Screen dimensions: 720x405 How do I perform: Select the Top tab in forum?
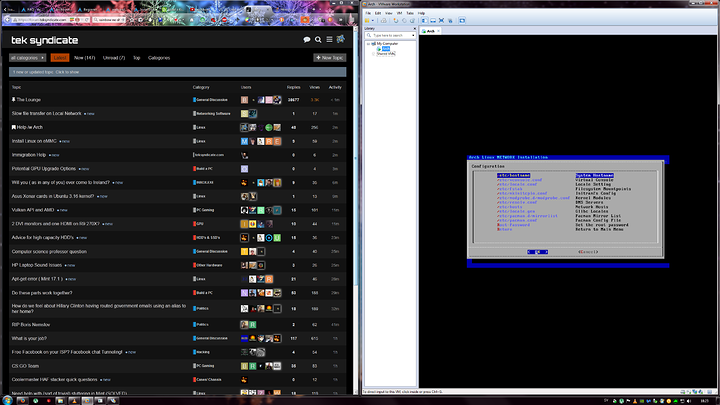pos(136,58)
